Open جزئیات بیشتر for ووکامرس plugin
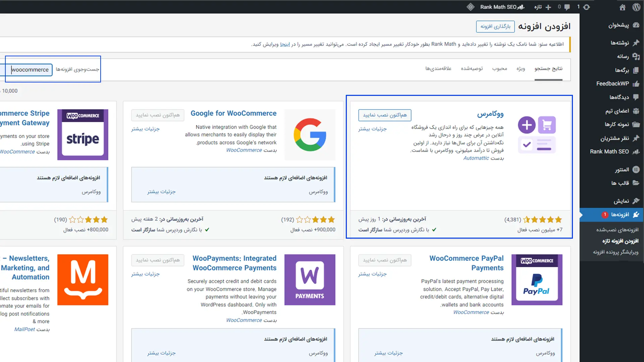The image size is (644, 362). [372, 129]
